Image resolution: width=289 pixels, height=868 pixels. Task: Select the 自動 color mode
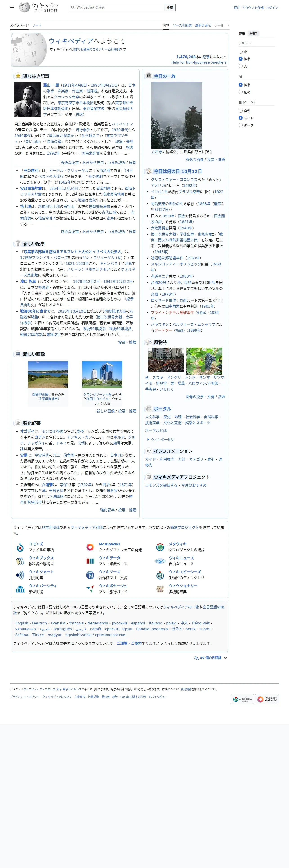pos(241,110)
